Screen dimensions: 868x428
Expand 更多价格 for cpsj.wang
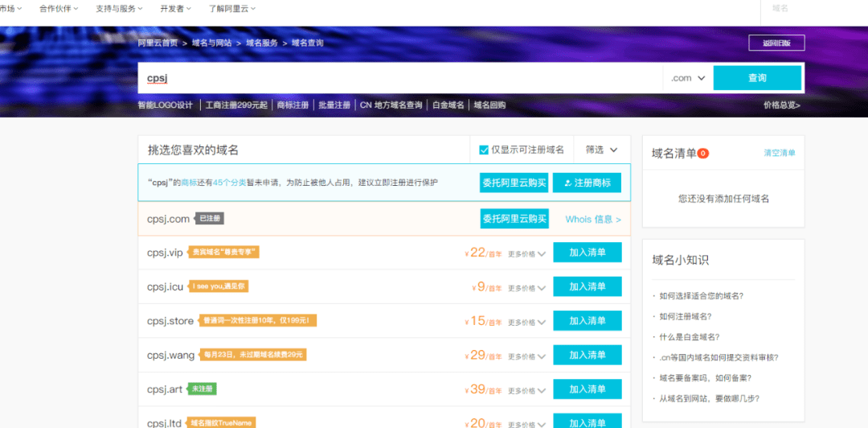(x=526, y=356)
